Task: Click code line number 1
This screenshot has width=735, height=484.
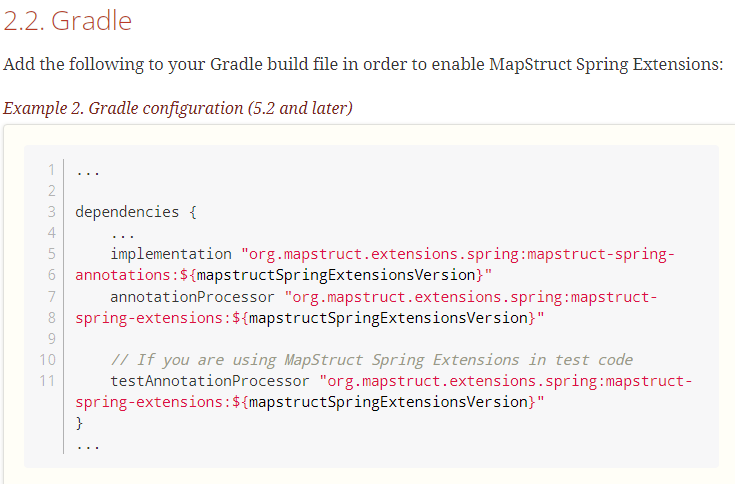Action: coord(52,170)
